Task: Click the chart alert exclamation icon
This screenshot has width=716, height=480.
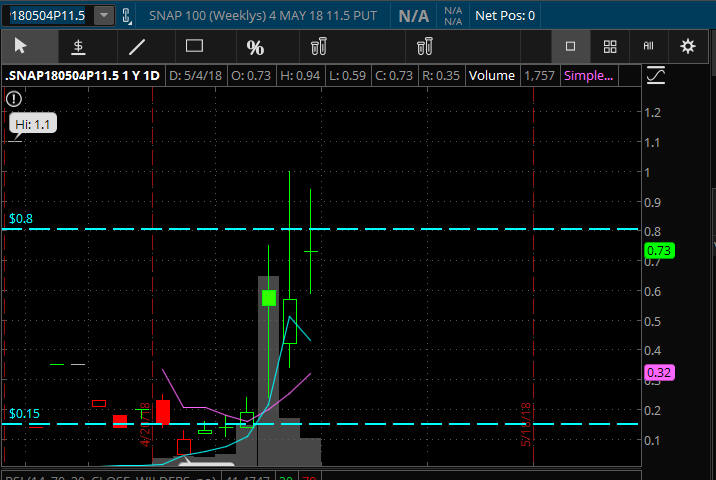Action: [x=14, y=98]
